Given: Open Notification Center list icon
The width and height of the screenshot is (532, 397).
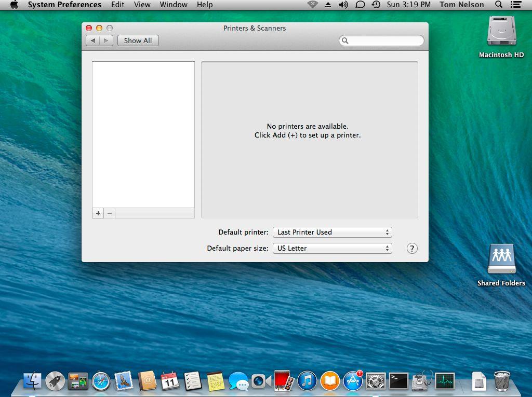Looking at the screenshot, I should coord(516,4).
